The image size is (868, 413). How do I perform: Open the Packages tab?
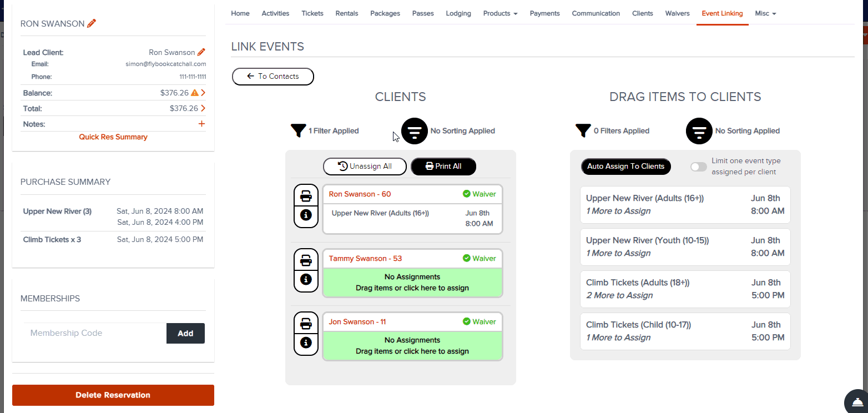385,13
